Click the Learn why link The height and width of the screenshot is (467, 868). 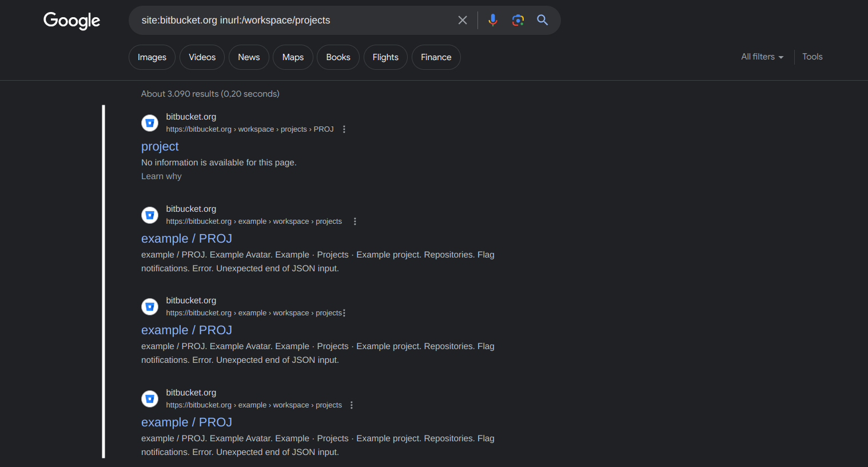tap(161, 176)
